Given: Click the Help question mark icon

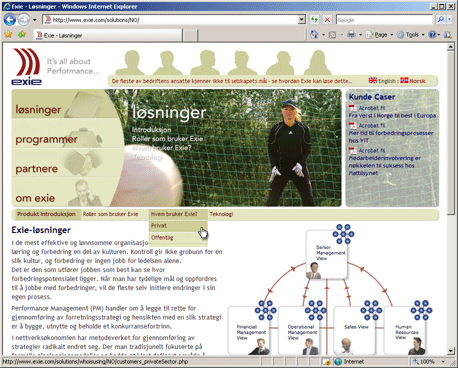Looking at the screenshot, I should click(432, 34).
